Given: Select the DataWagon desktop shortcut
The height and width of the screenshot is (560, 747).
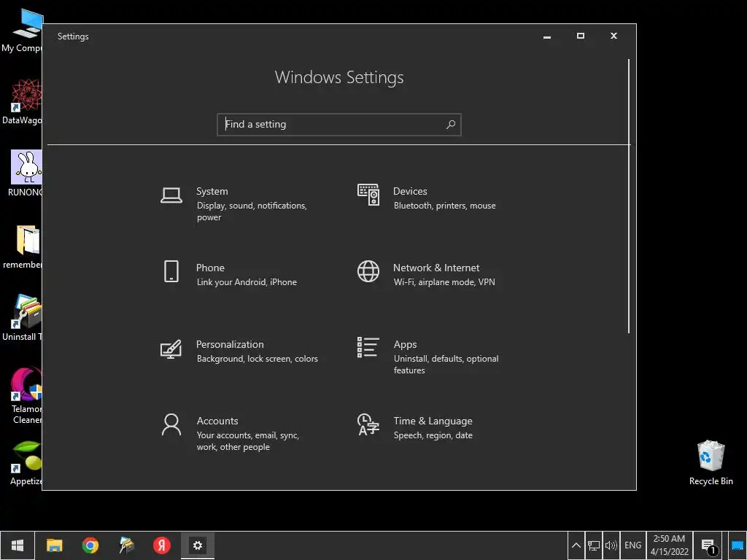Looking at the screenshot, I should click(22, 102).
